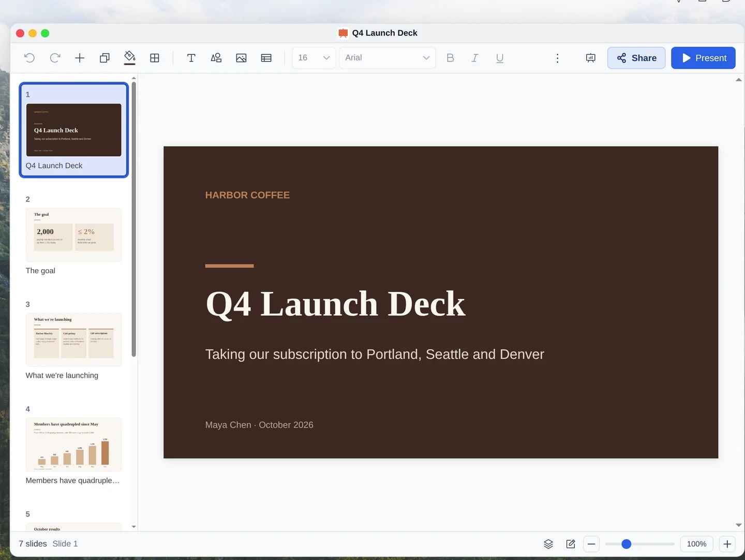Viewport: 745px width, 560px height.
Task: Insert a table
Action: (266, 58)
